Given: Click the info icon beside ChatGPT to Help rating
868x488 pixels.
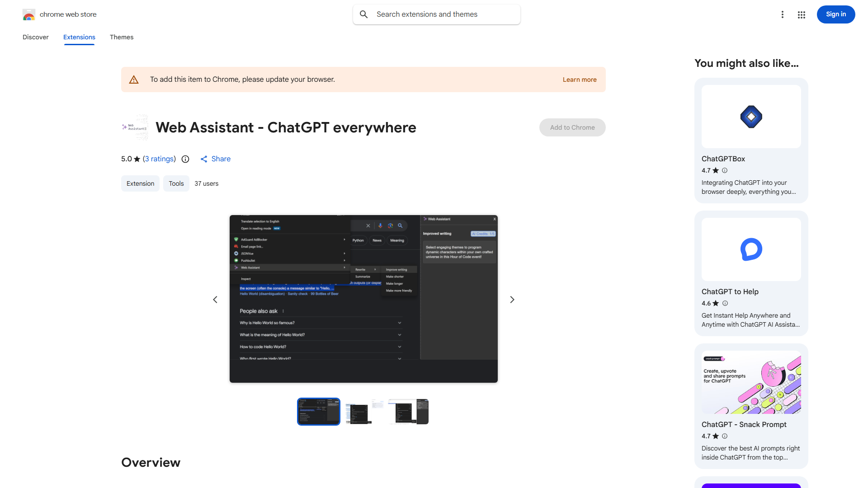Looking at the screenshot, I should 725,303.
